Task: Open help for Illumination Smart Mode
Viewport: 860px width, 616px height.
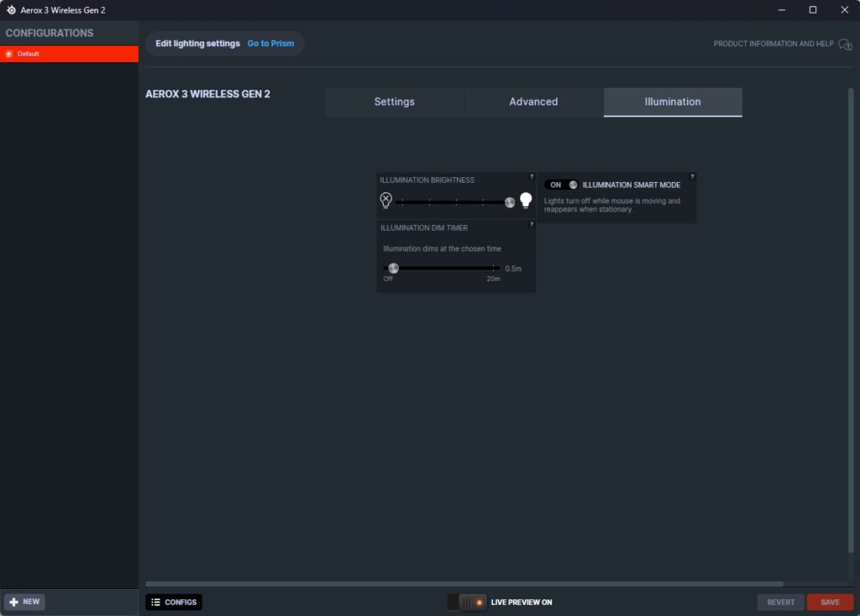Action: tap(692, 176)
